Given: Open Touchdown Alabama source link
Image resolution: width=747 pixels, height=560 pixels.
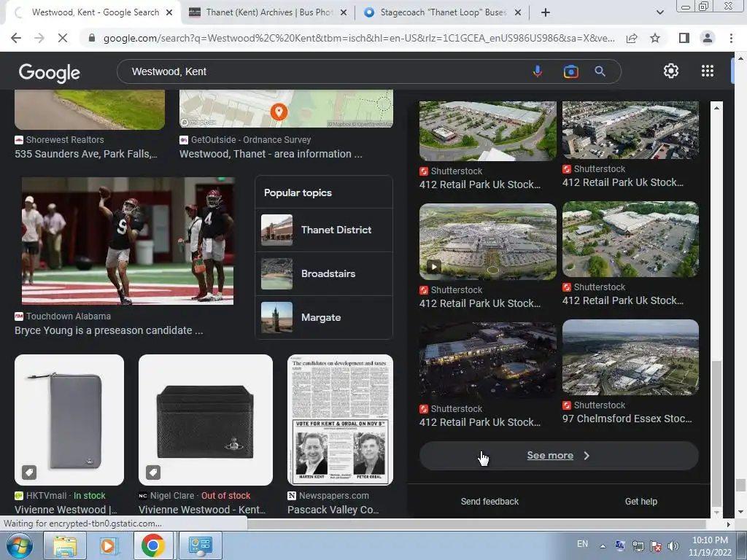Looking at the screenshot, I should [68, 316].
